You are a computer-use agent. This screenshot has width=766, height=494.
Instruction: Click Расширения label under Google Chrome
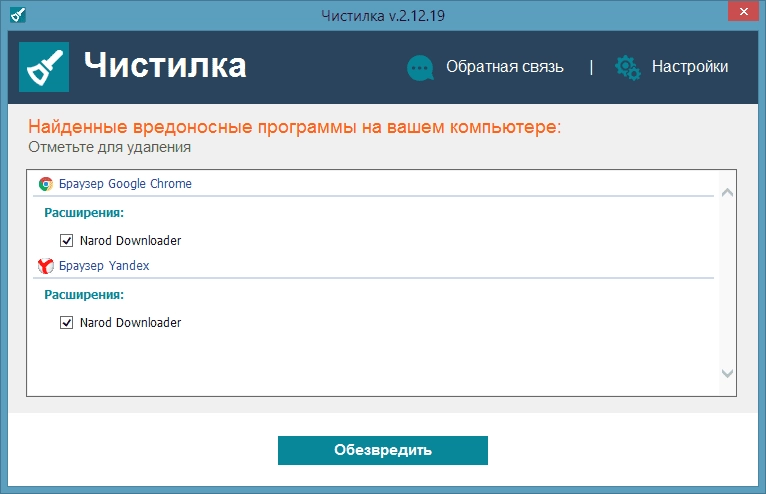pos(84,213)
